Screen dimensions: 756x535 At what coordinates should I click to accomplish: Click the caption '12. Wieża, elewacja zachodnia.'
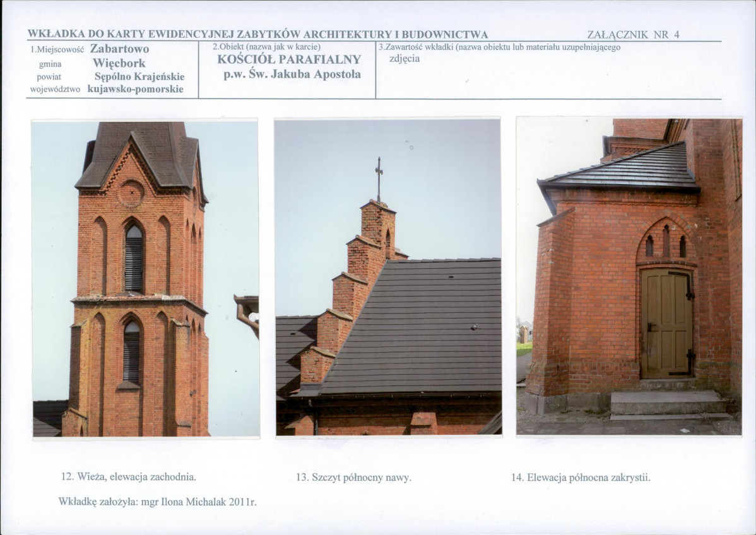pyautogui.click(x=129, y=477)
